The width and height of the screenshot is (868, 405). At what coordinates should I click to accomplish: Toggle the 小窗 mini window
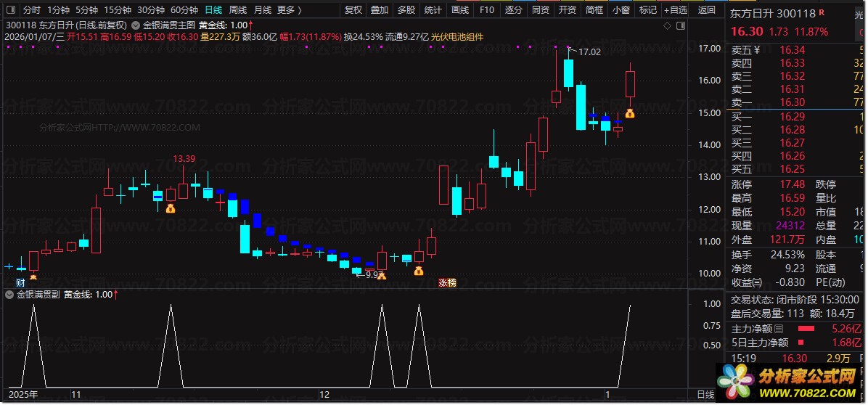tap(621, 10)
